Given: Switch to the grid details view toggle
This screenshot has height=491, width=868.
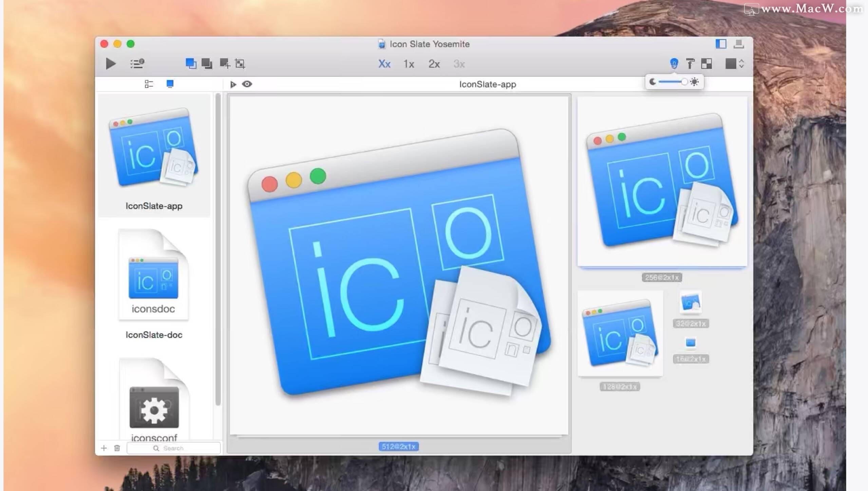Looking at the screenshot, I should (149, 84).
